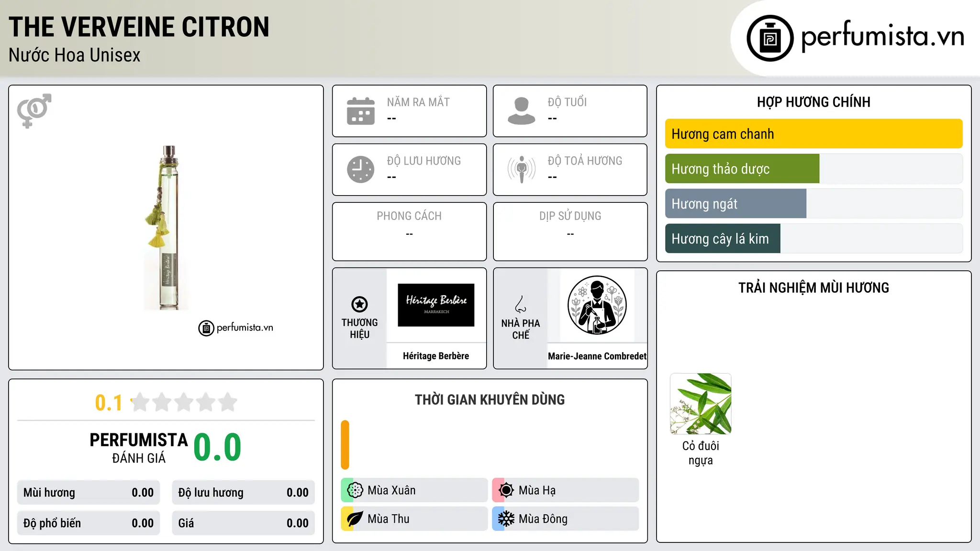Select the Mùa Xuân season button

point(414,490)
